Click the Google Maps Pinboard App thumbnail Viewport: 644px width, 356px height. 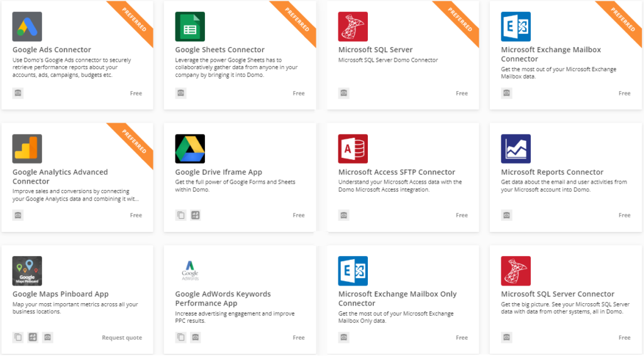pyautogui.click(x=27, y=271)
